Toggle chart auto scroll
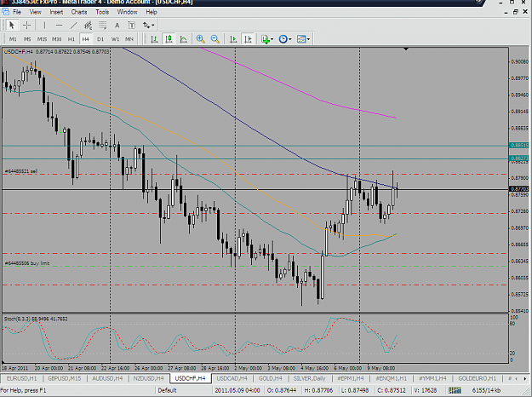This screenshot has width=532, height=397. (233, 39)
